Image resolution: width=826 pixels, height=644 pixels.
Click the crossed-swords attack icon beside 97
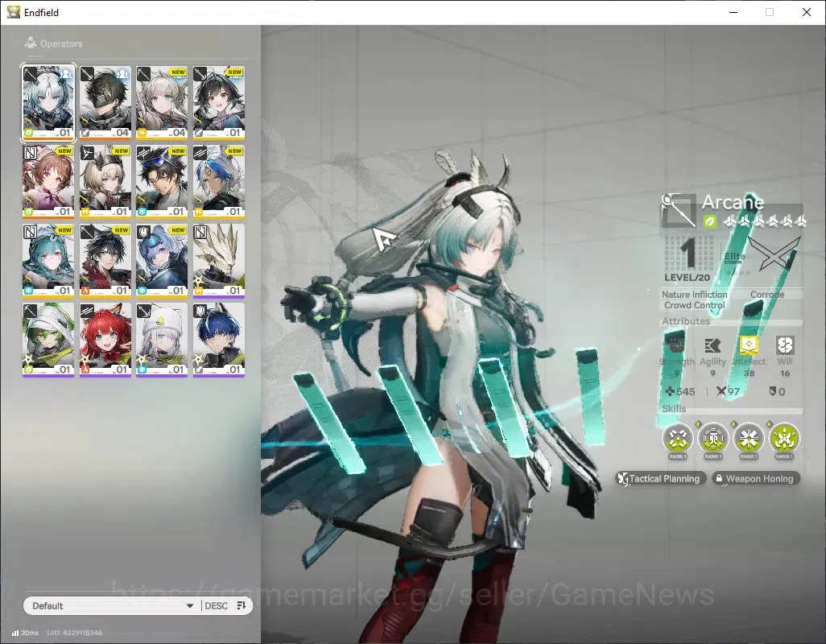coord(721,391)
